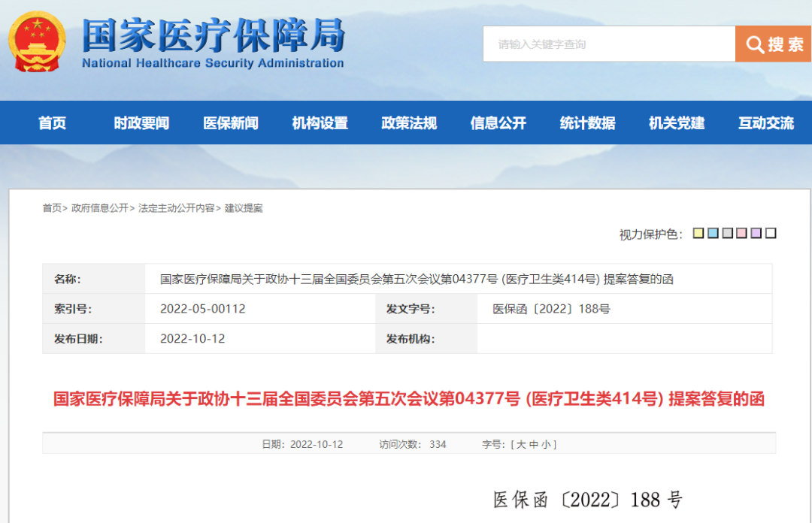Viewport: 812px width, 523px height.
Task: Select the purple eye-protection color swatch
Action: pos(756,234)
